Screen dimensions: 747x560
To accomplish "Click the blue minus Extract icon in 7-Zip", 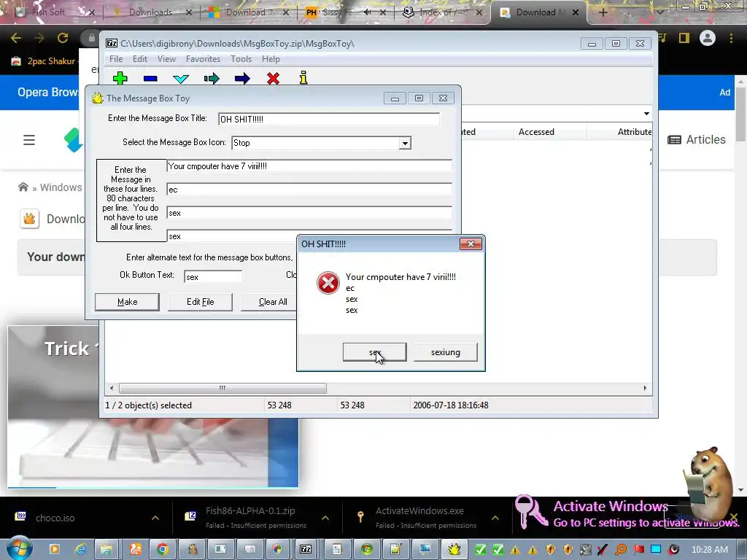I will pyautogui.click(x=150, y=79).
